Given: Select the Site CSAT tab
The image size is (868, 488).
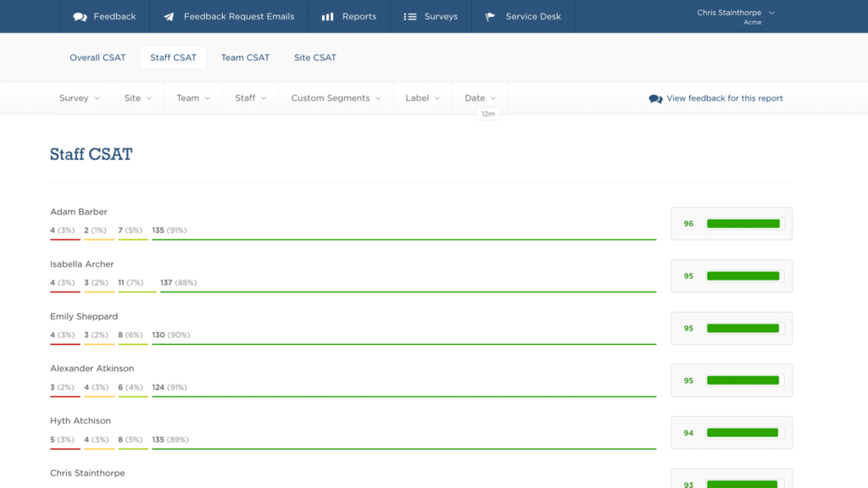Looking at the screenshot, I should point(314,57).
